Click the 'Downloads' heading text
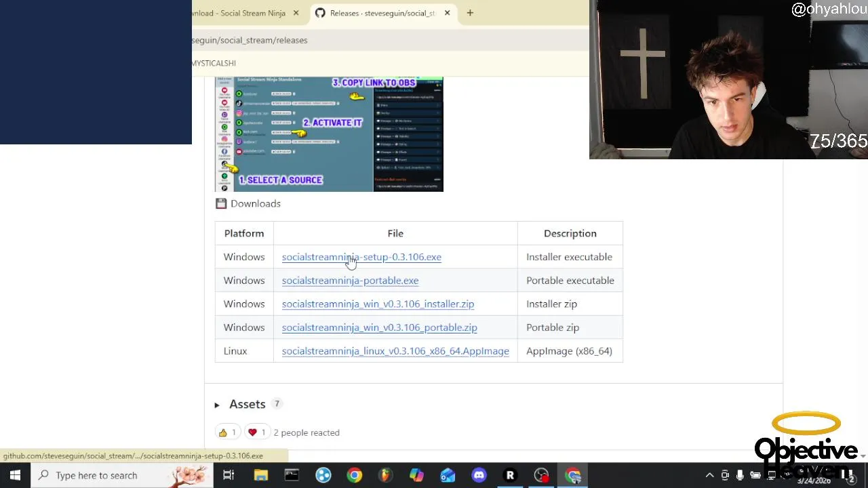Screen dimensions: 868x488 click(x=256, y=203)
